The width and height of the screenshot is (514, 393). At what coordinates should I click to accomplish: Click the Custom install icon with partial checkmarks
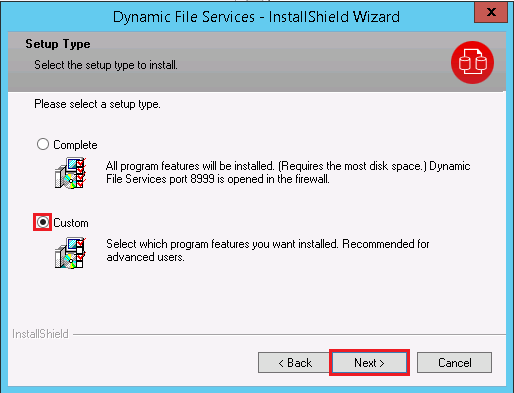click(70, 253)
